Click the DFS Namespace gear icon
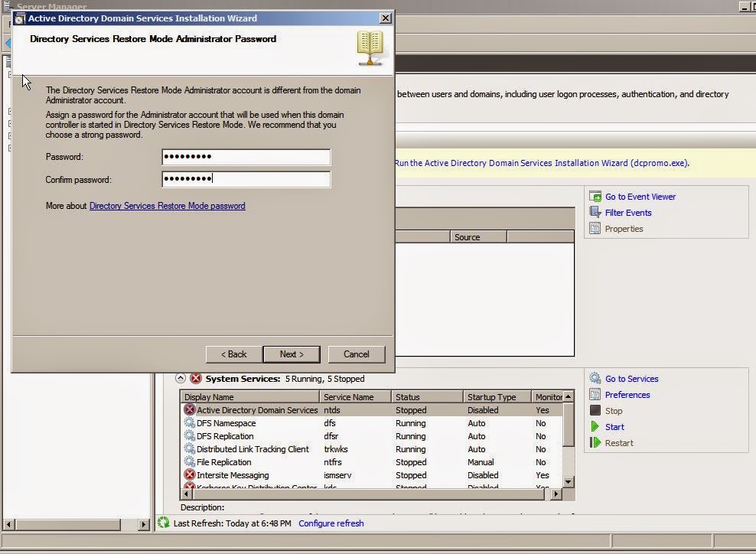Screen dimensions: 756x554 click(x=190, y=422)
